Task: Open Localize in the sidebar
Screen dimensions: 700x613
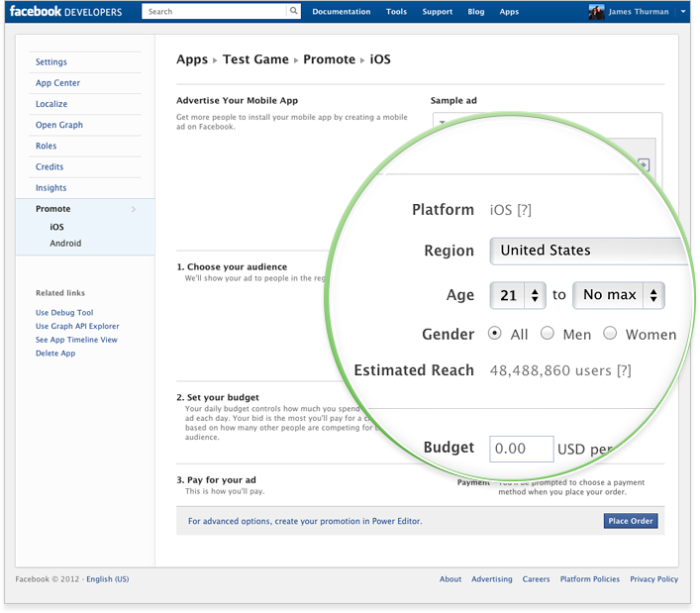Action: pyautogui.click(x=51, y=104)
